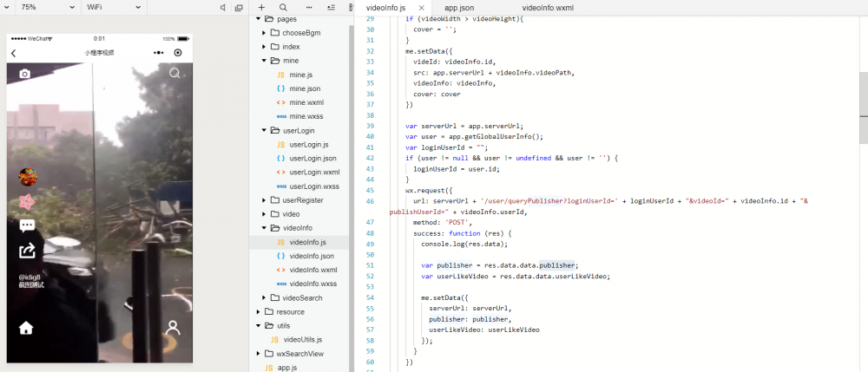Expand the video folder

[x=264, y=214]
